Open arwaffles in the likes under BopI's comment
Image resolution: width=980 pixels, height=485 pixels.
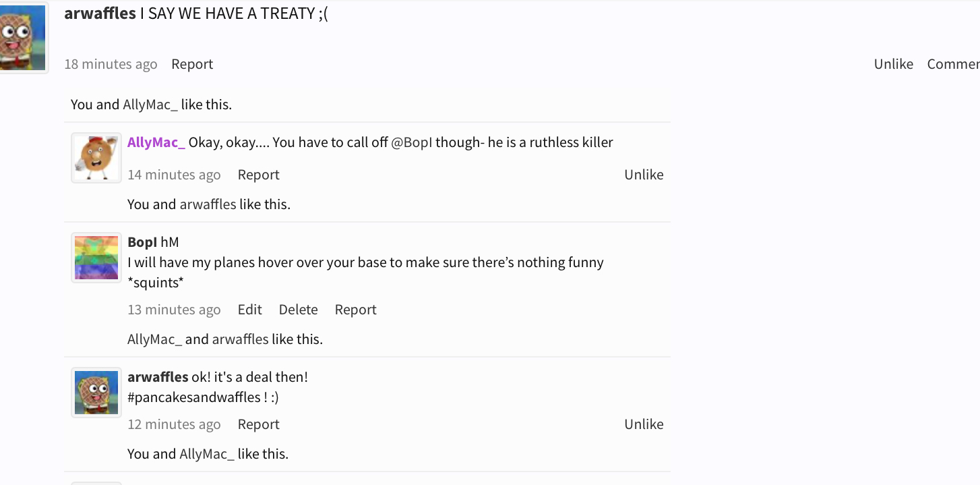[240, 339]
